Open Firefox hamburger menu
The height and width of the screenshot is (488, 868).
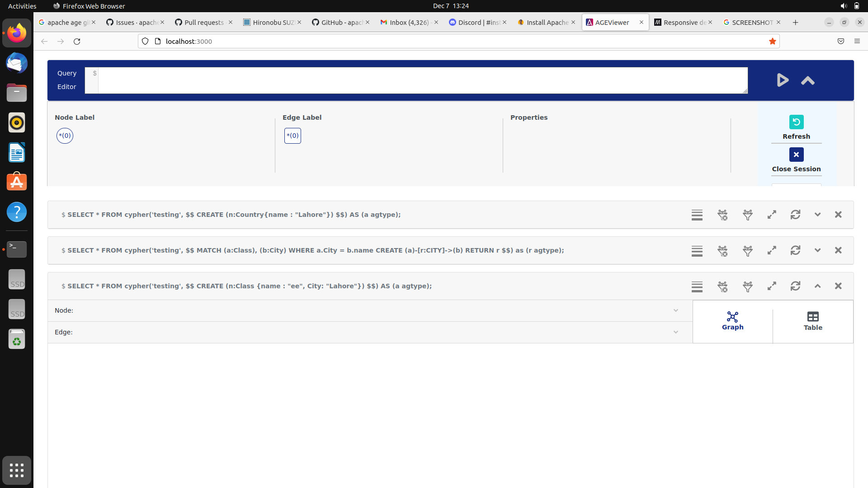[x=857, y=41]
